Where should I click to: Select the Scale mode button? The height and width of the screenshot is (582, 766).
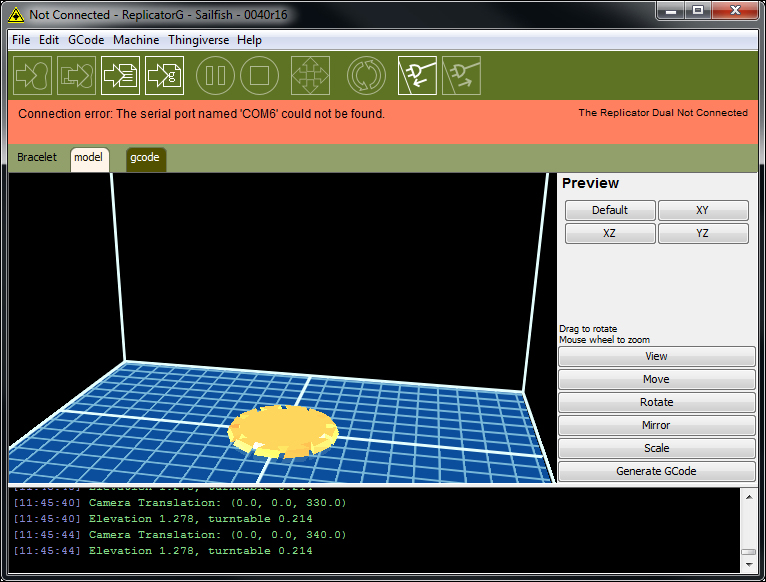[657, 448]
